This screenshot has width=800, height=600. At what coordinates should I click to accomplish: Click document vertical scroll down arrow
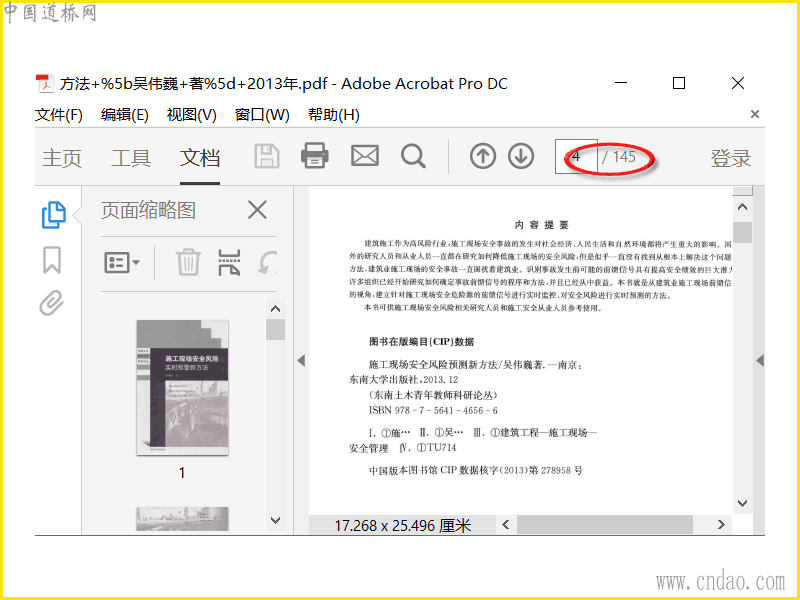coord(742,503)
